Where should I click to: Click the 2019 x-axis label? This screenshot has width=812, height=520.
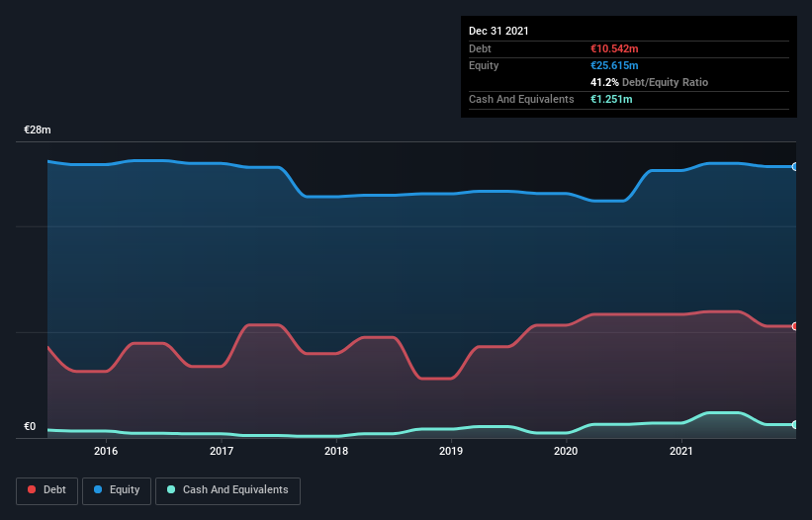coord(451,451)
